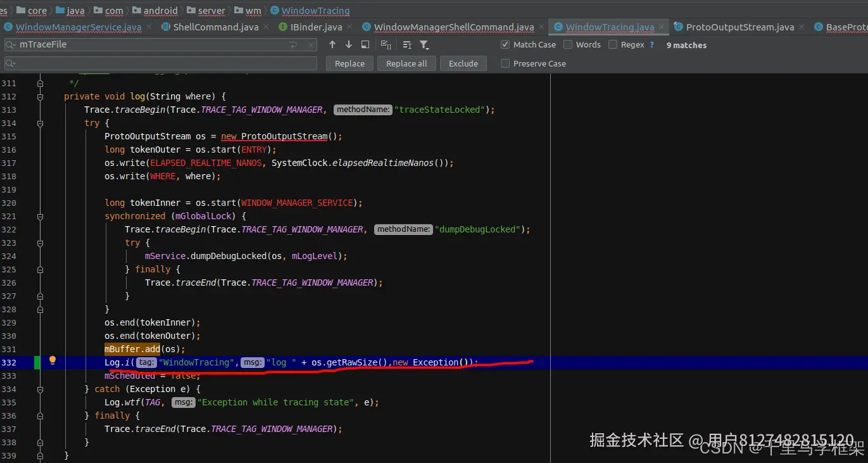Enable the Preserve Case checkbox

(505, 63)
